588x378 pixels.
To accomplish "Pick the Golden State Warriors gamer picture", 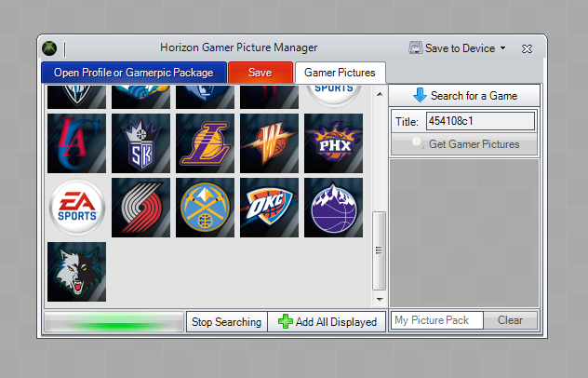I will click(269, 143).
